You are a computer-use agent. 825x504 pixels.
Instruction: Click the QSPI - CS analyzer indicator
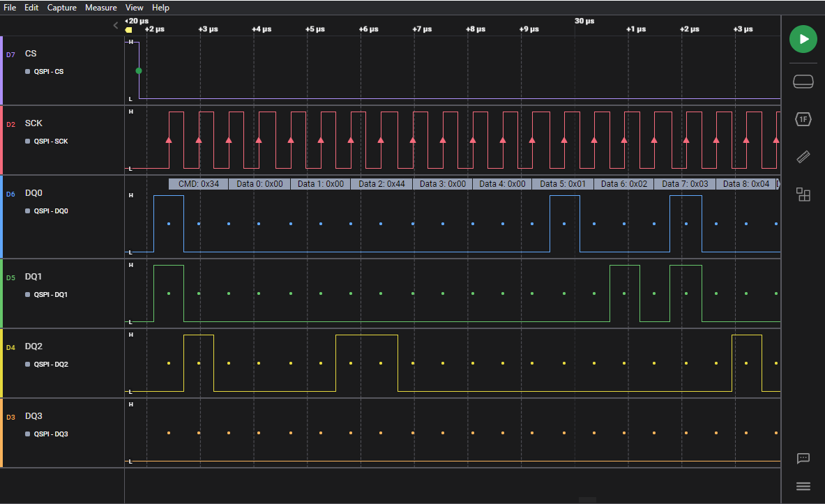48,72
